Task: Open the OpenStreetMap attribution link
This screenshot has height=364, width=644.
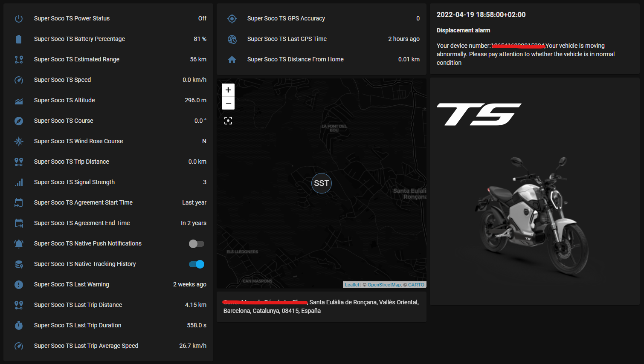Action: [384, 285]
